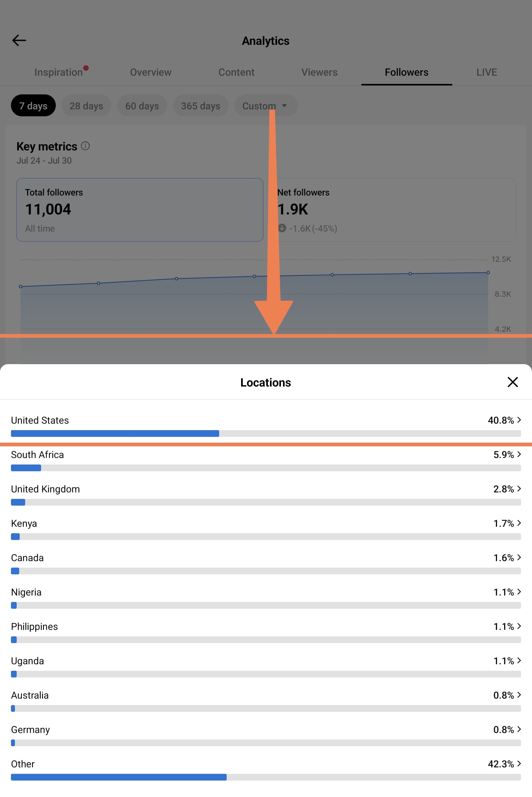Screen dimensions: 532x797
Task: Switch to the Overview tab
Action: point(151,72)
